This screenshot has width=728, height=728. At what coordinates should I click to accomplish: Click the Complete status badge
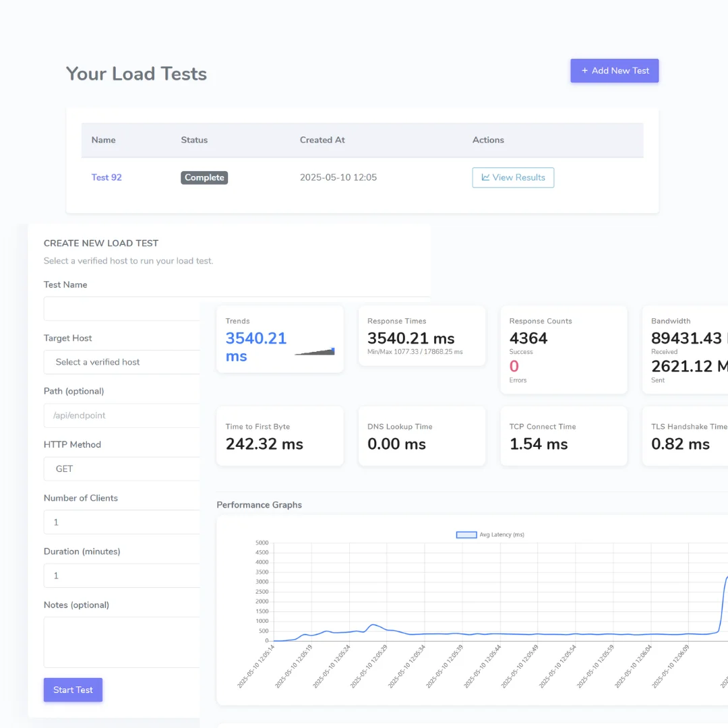tap(204, 177)
